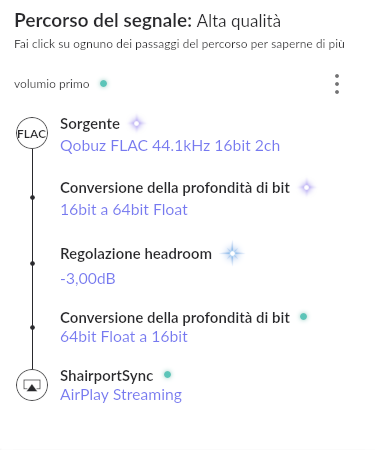Select the -3,00dB headroom value
This screenshot has width=375, height=450.
pyautogui.click(x=88, y=279)
